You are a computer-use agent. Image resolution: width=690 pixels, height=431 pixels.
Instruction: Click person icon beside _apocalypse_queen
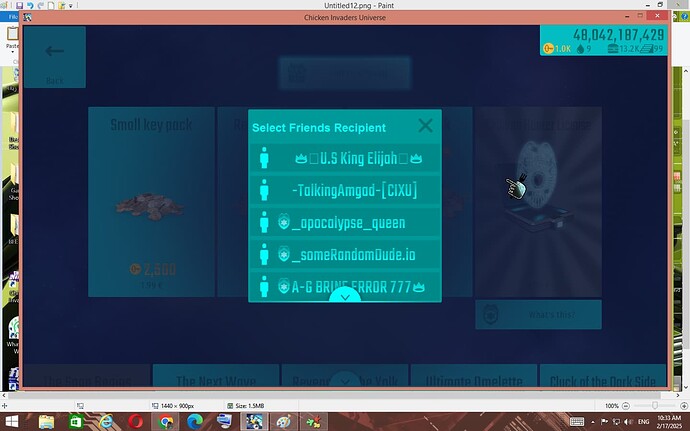click(264, 222)
